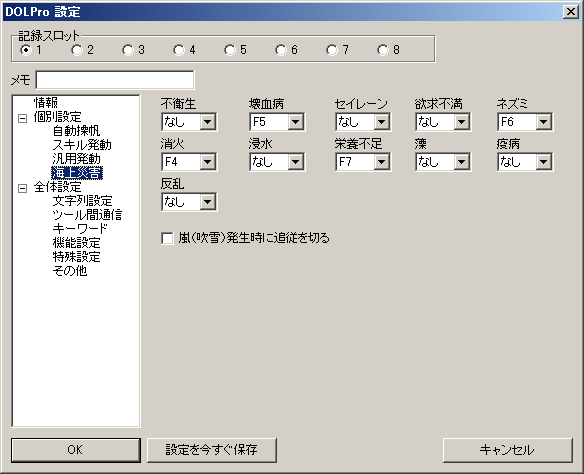This screenshot has height=474, width=584.
Task: Open 特殊設定 settings page
Action: [x=76, y=257]
